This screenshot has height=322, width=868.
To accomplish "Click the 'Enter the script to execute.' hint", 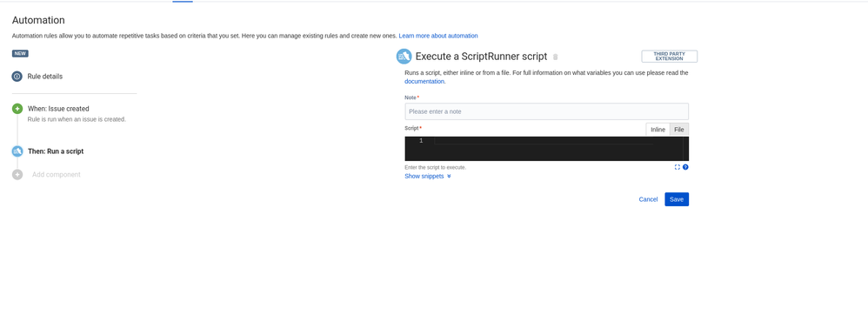I will 435,167.
